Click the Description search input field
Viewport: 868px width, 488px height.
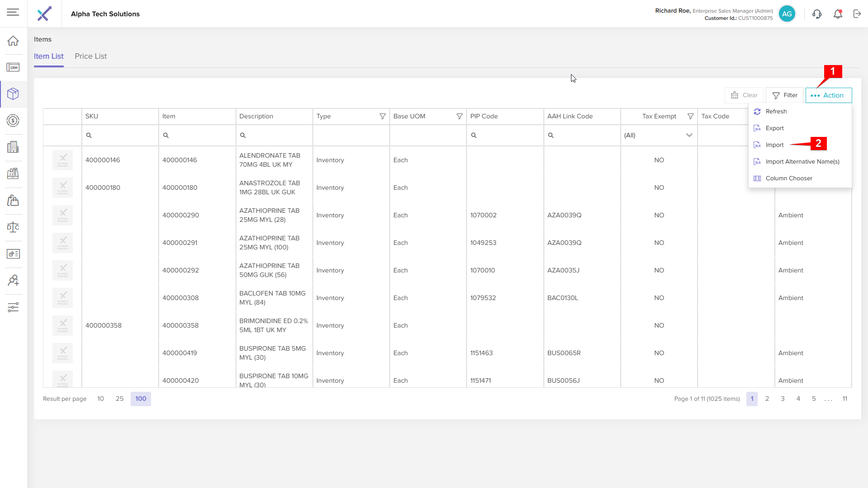point(277,135)
